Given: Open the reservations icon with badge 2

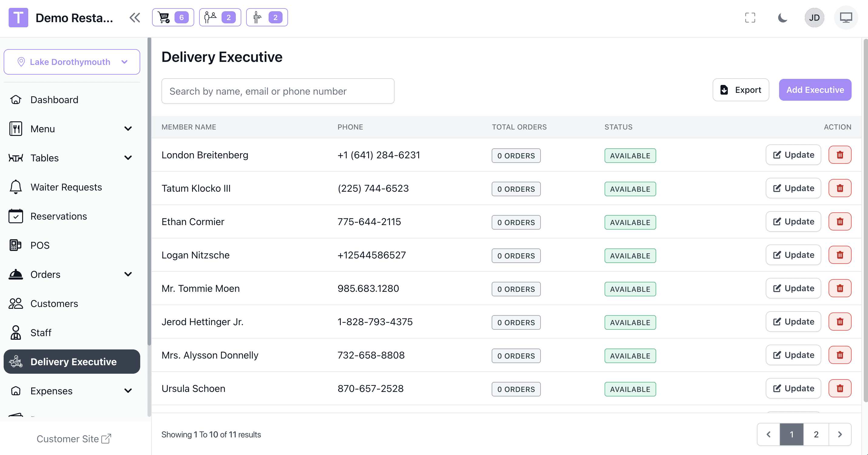Looking at the screenshot, I should tap(220, 18).
